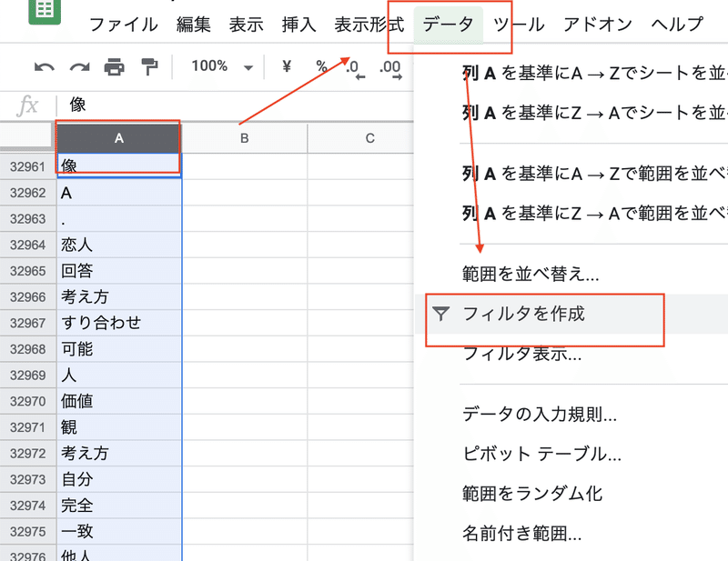This screenshot has height=561, width=728.
Task: Click the cell containing 像
Action: click(119, 166)
